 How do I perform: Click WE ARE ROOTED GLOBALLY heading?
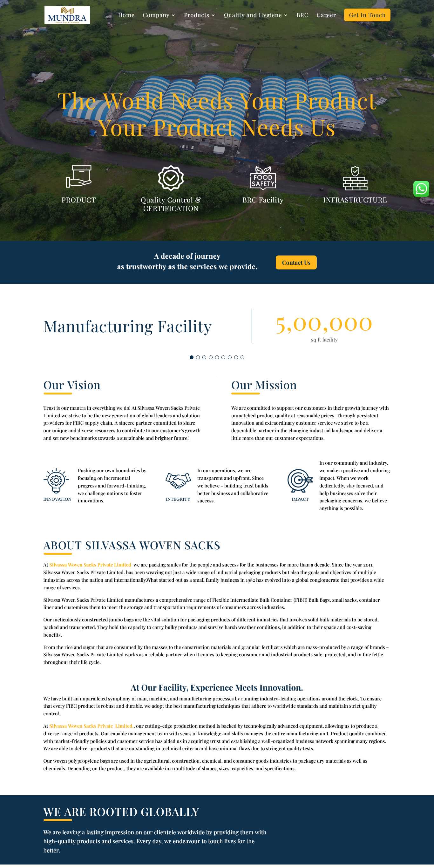coord(121,812)
